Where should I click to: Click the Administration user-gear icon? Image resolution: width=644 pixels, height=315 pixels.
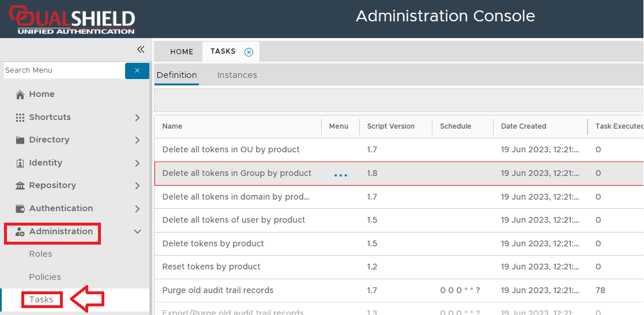[20, 232]
